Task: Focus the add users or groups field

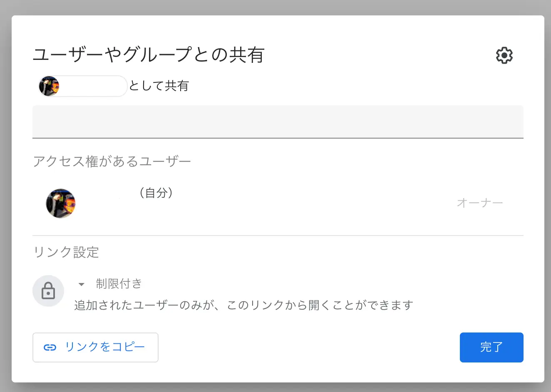Action: coord(278,122)
